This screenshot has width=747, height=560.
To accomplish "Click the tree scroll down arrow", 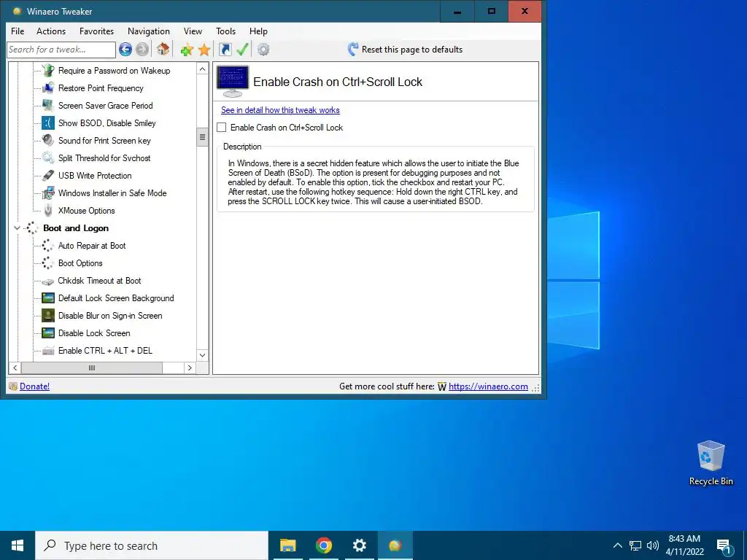I will point(203,355).
